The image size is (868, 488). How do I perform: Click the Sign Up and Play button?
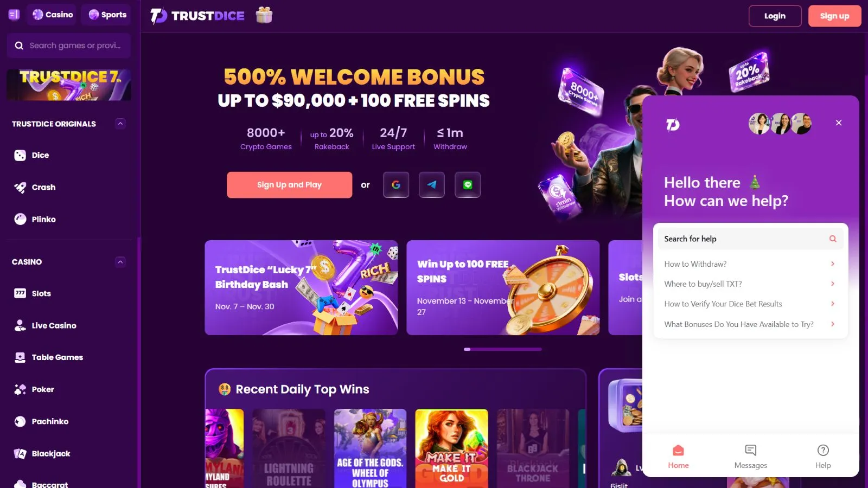click(x=289, y=185)
